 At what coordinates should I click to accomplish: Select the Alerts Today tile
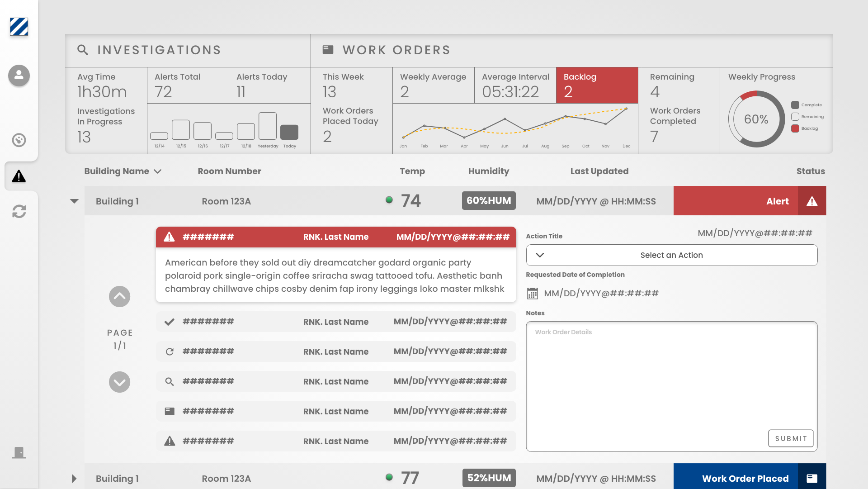pos(270,85)
